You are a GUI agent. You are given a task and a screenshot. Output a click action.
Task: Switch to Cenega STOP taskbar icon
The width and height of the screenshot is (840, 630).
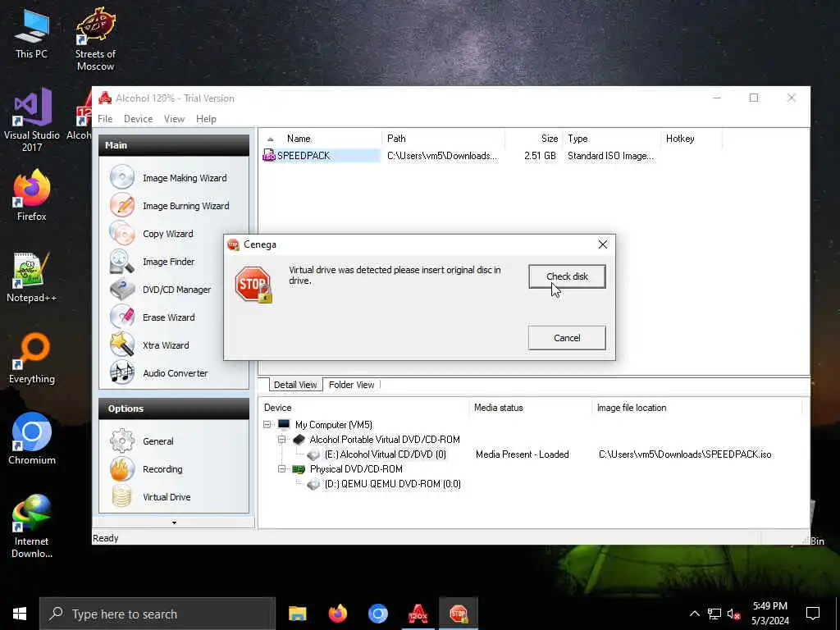(x=458, y=614)
